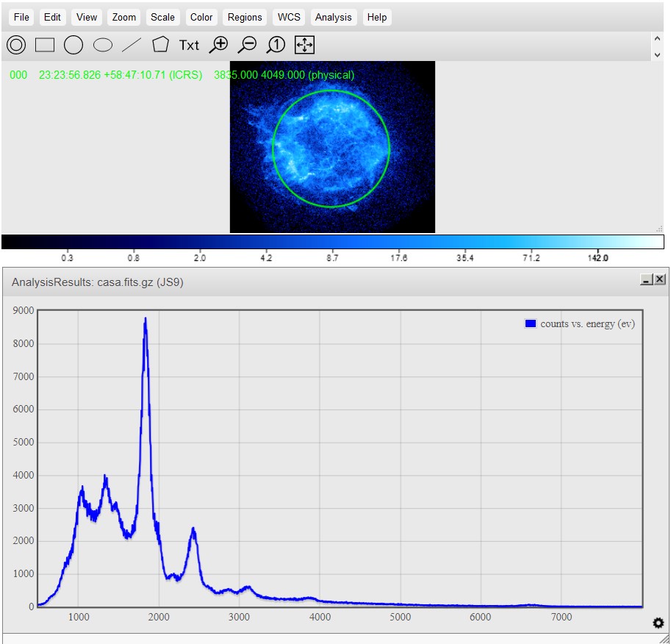Select the Txt text region tool
The height and width of the screenshot is (644, 671).
click(x=189, y=45)
